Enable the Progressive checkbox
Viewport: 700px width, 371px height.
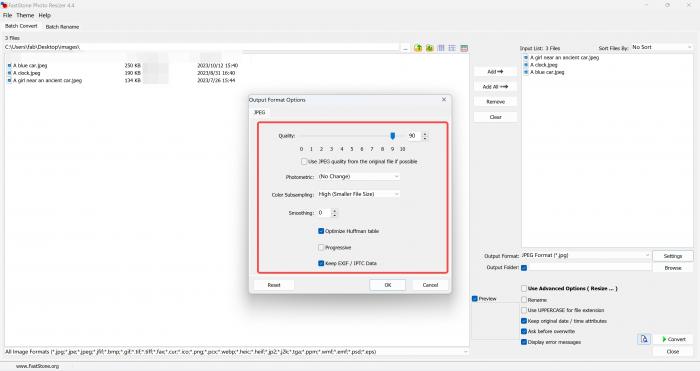321,247
